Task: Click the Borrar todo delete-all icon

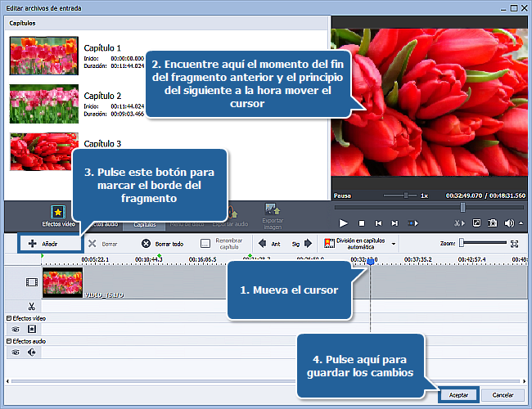Action: click(146, 244)
